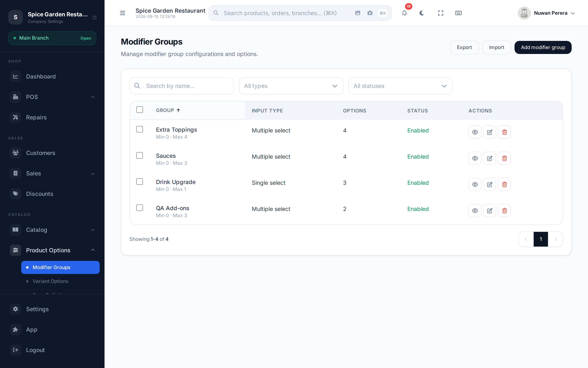Open Customers in sidebar
Screen dimensions: 588x368
point(52,153)
